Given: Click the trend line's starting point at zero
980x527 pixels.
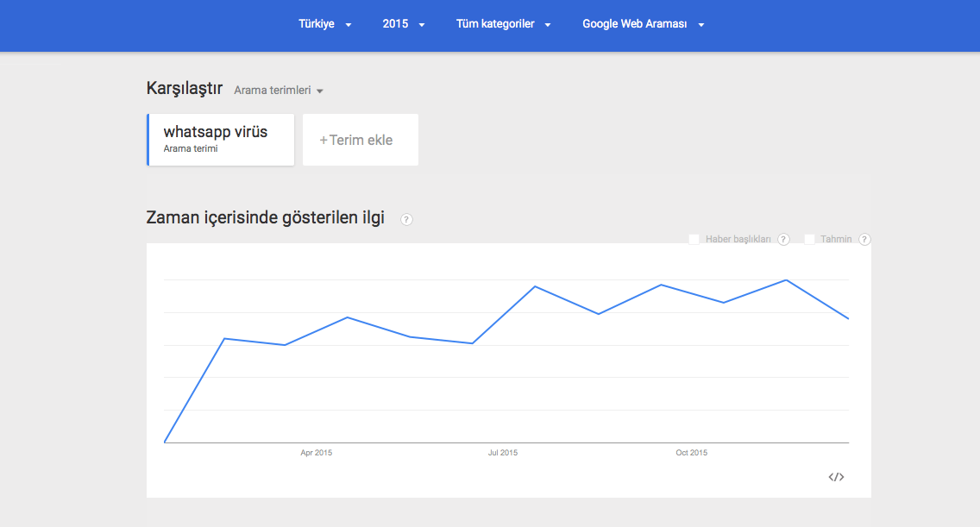Looking at the screenshot, I should [164, 442].
